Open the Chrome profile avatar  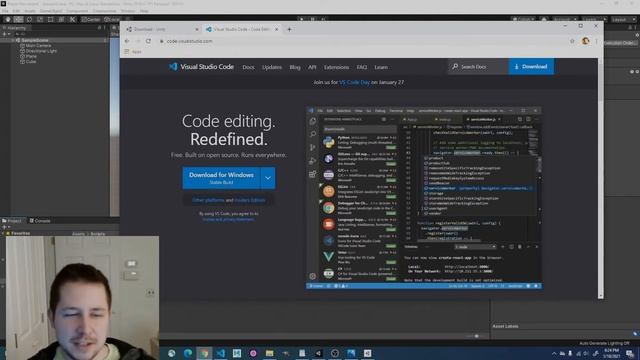pyautogui.click(x=586, y=41)
